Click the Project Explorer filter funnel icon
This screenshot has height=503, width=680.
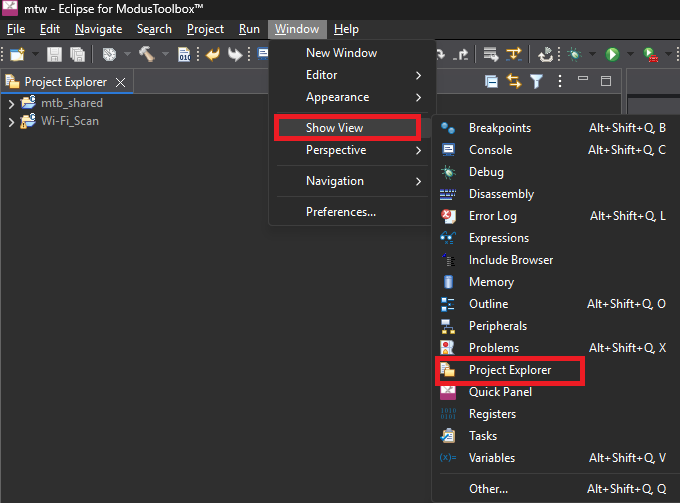tap(537, 81)
